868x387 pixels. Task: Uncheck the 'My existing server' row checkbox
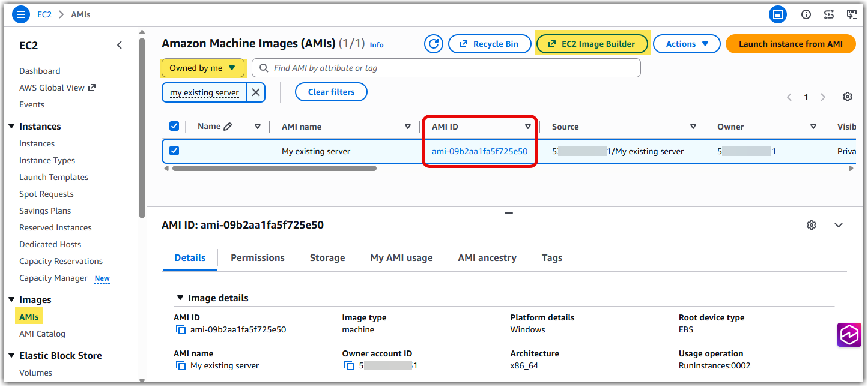[174, 151]
